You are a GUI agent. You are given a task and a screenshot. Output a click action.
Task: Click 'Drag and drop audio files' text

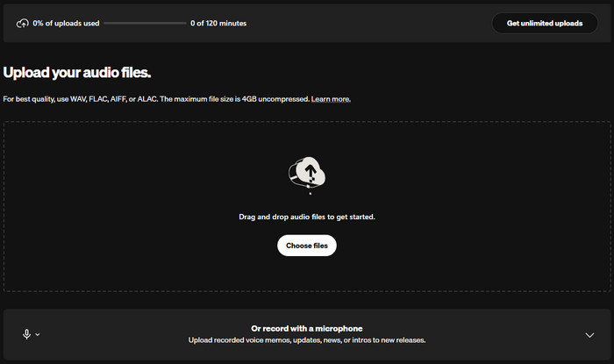(307, 217)
